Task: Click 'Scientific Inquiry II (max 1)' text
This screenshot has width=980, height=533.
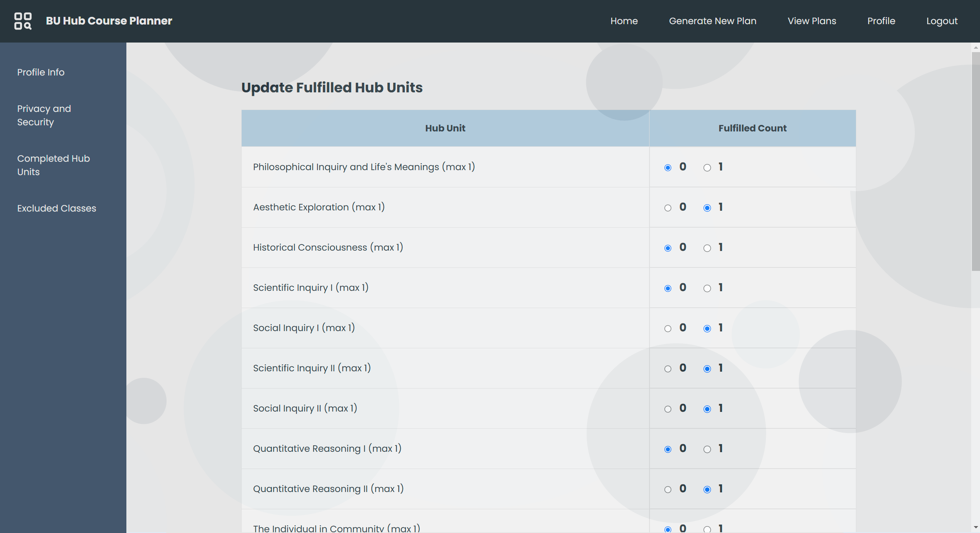Action: tap(312, 368)
